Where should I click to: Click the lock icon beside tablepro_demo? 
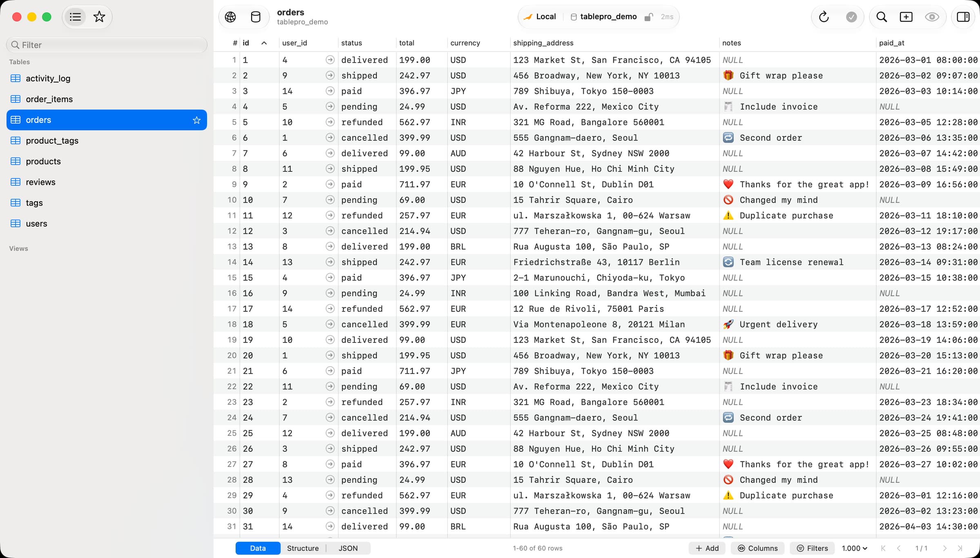[648, 17]
